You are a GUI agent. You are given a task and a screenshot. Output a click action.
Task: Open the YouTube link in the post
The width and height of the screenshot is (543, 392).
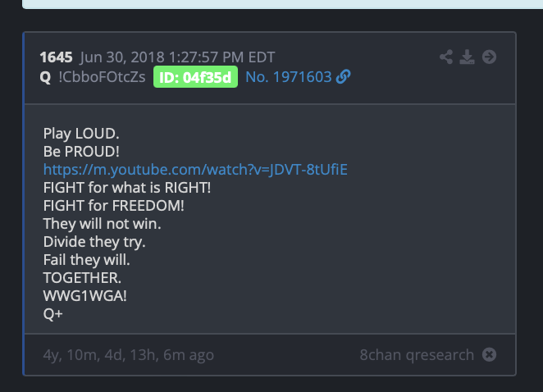tap(195, 170)
